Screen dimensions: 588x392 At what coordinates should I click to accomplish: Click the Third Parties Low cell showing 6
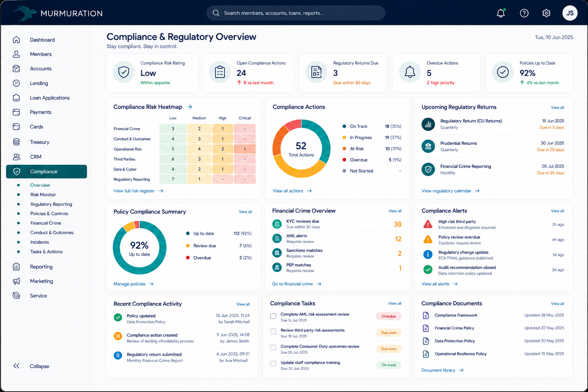pos(173,159)
